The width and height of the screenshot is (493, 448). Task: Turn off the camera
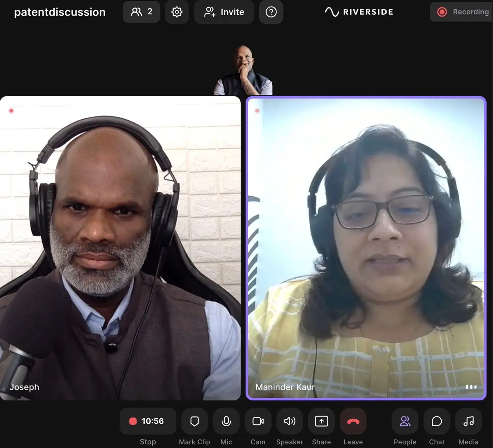(258, 421)
